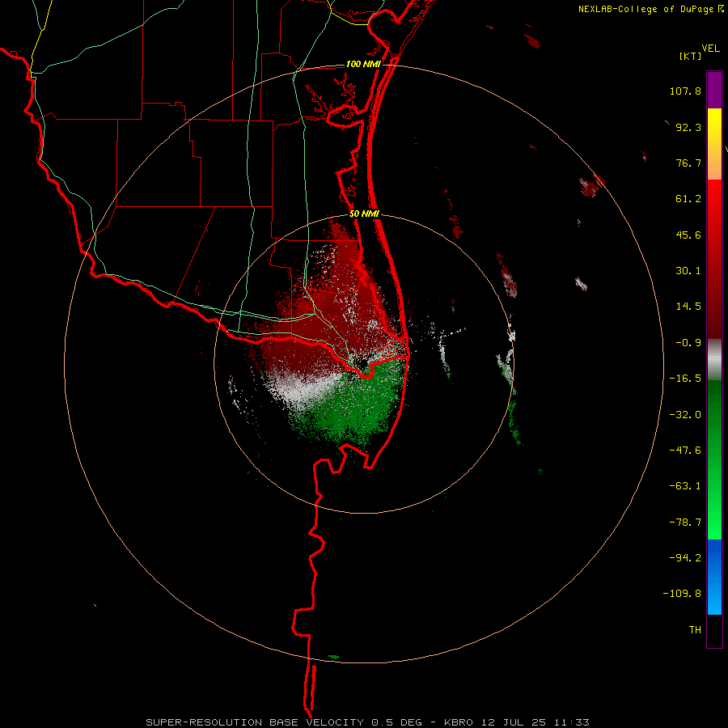Click the 30.1 legend value
The image size is (728, 728).
coord(688,271)
